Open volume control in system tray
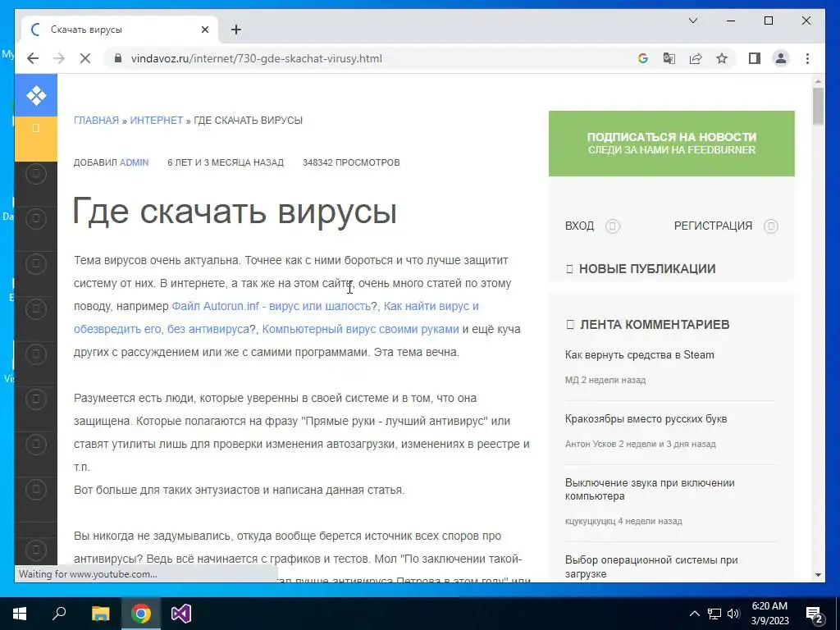The image size is (840, 630). pos(734,614)
